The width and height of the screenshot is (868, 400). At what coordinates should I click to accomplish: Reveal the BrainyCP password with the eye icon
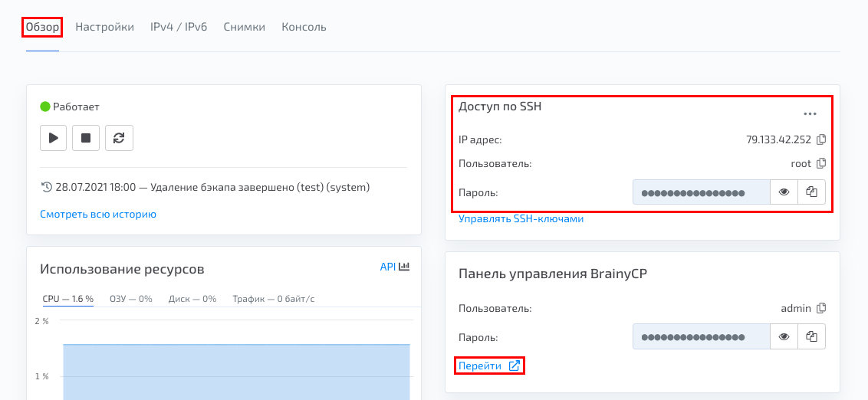[784, 336]
